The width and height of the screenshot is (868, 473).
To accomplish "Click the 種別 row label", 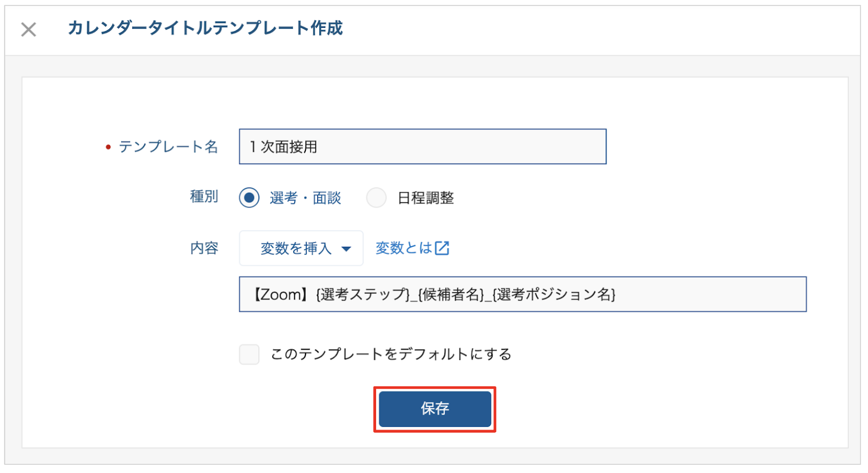I will [204, 197].
